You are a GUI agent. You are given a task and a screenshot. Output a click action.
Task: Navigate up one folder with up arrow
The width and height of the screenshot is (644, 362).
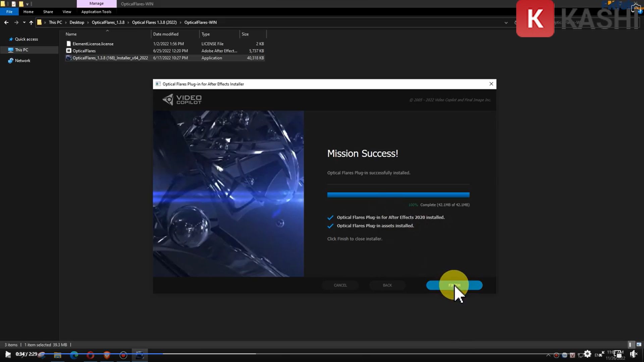click(x=31, y=22)
